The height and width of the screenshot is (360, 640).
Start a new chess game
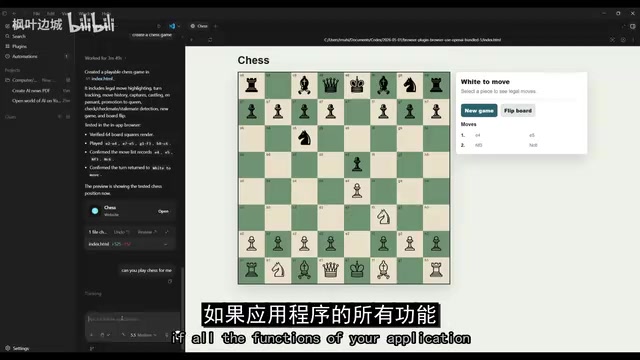pyautogui.click(x=479, y=111)
